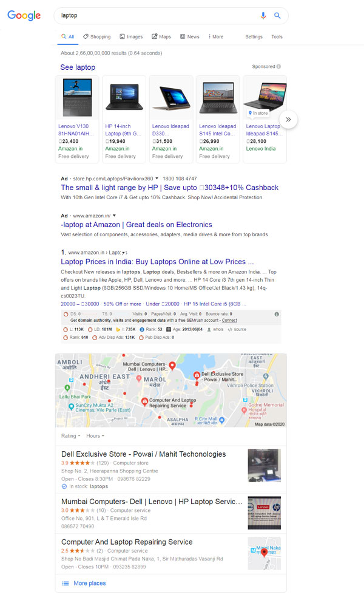Open the More places link

click(x=89, y=584)
